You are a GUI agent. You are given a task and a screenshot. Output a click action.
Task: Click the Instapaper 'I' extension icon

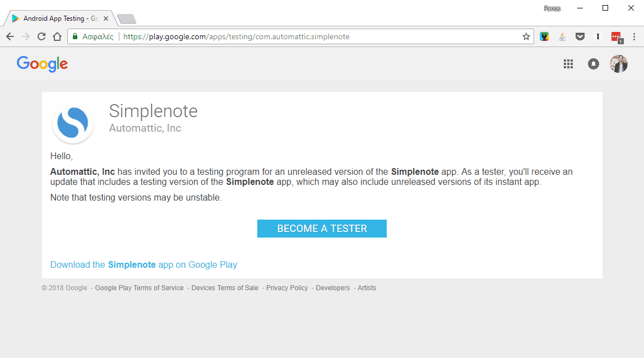[598, 36]
